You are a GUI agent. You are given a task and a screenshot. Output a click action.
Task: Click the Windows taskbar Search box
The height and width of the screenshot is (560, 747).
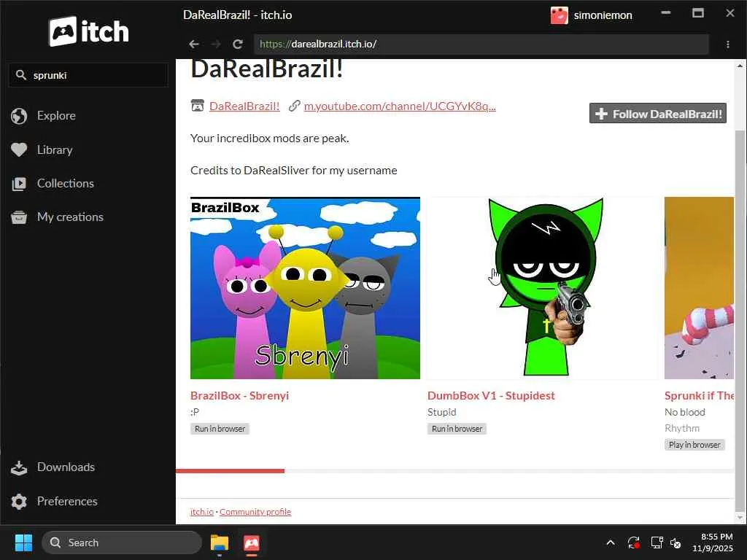pyautogui.click(x=122, y=542)
